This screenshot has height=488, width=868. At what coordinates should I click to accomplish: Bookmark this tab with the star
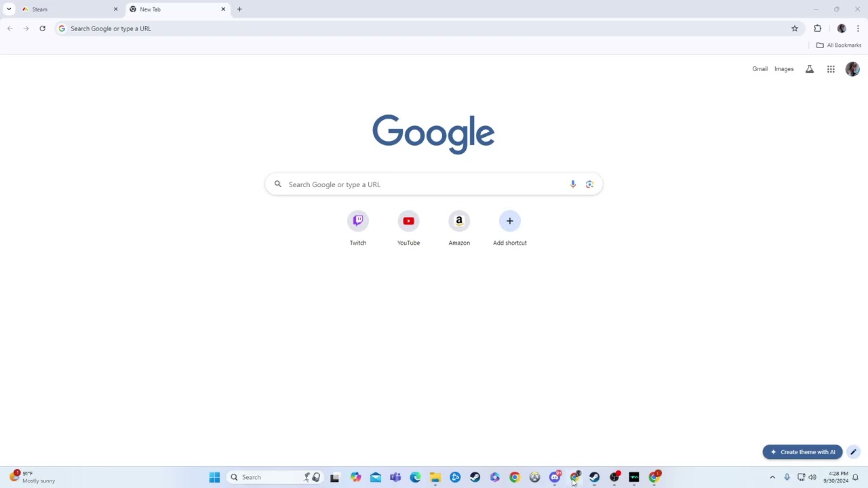click(795, 28)
